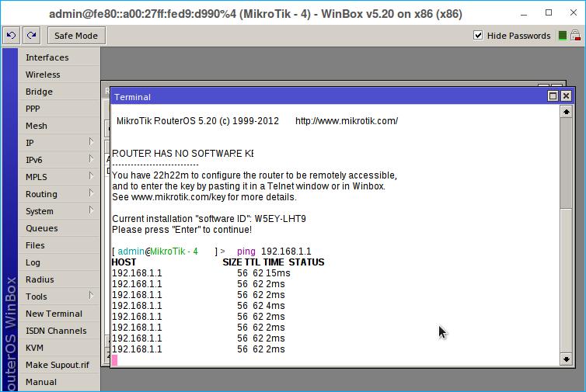The image size is (586, 392).
Task: Click the http://www.mikrotik.com/ URL text
Action: [x=347, y=121]
